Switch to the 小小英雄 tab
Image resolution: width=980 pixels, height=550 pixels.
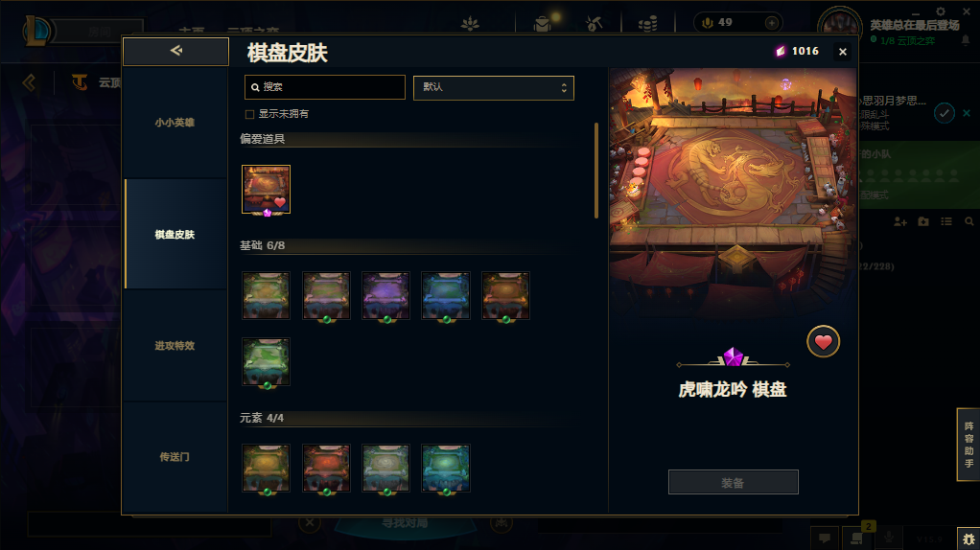(x=175, y=123)
